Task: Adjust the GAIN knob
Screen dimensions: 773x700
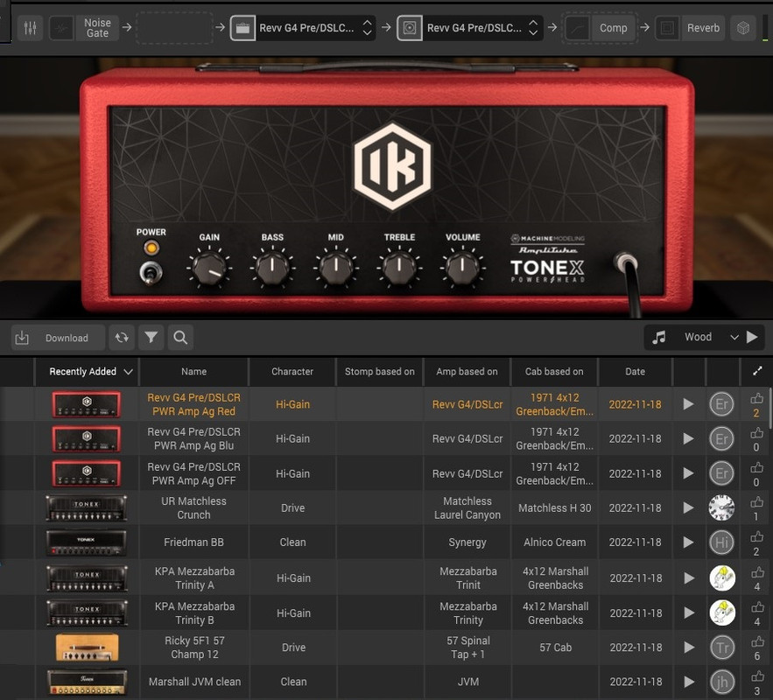Action: (209, 269)
